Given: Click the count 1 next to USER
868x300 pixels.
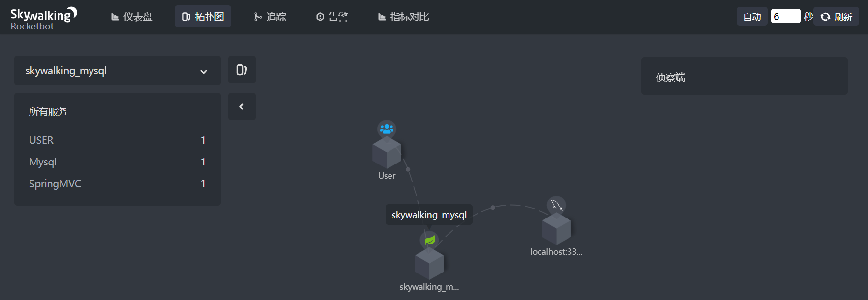Looking at the screenshot, I should click(203, 140).
